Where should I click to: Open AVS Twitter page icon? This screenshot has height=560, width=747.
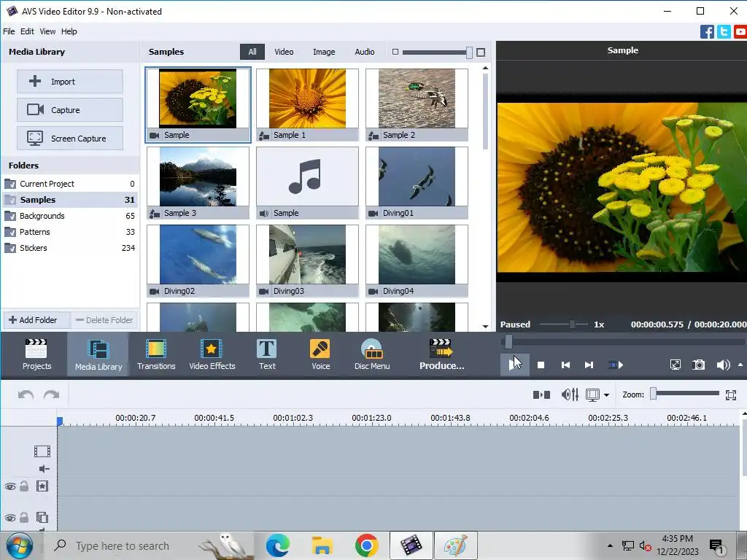click(x=724, y=32)
